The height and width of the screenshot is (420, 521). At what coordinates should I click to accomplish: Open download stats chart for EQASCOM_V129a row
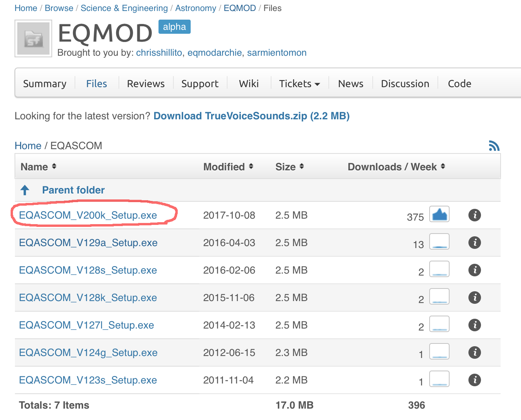tap(439, 242)
